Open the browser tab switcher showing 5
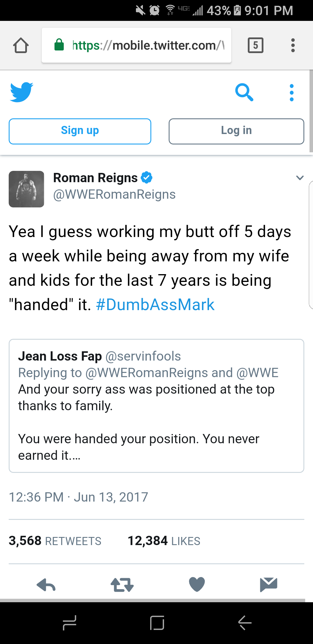The image size is (313, 644). point(256,45)
